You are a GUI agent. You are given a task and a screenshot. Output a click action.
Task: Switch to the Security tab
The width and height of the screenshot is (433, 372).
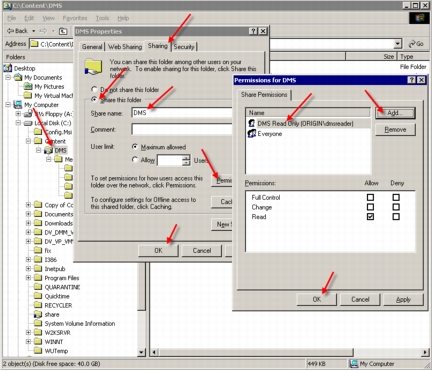184,47
